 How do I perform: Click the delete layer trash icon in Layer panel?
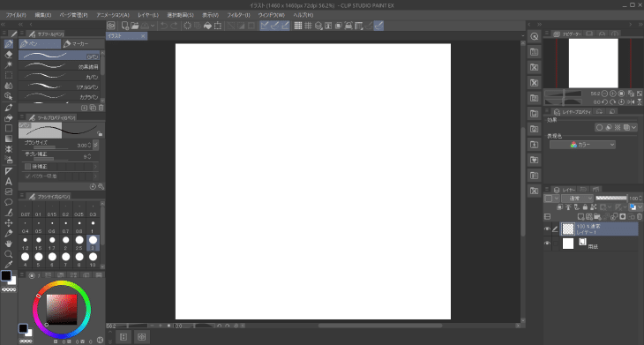tap(640, 217)
